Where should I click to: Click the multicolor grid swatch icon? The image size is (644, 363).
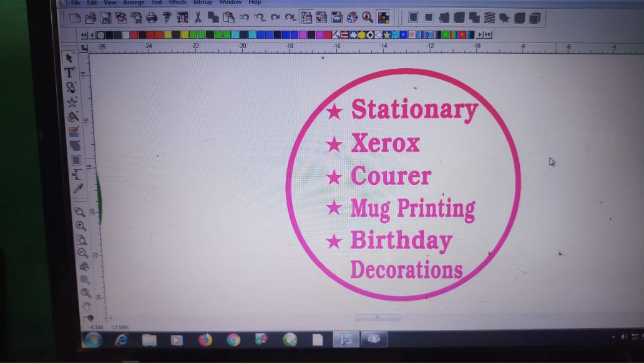coord(383,17)
